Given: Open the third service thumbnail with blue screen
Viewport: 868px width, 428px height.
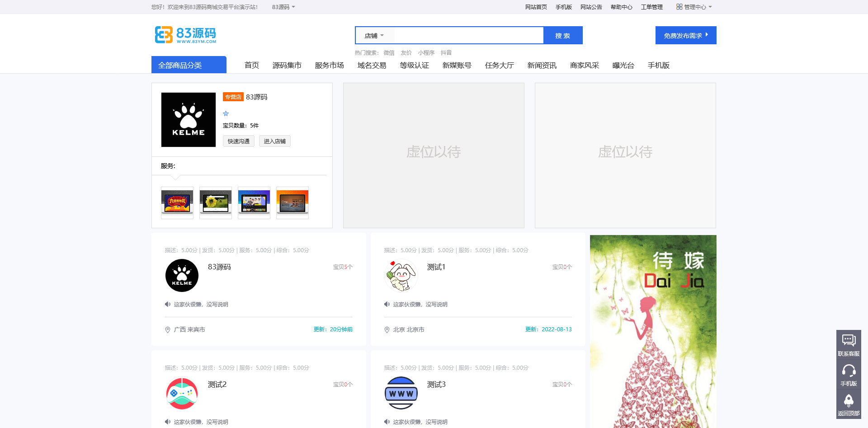Looking at the screenshot, I should coord(254,203).
